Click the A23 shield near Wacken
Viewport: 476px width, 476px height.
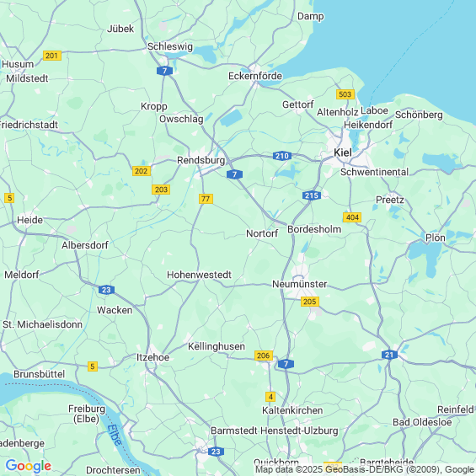coord(106,290)
